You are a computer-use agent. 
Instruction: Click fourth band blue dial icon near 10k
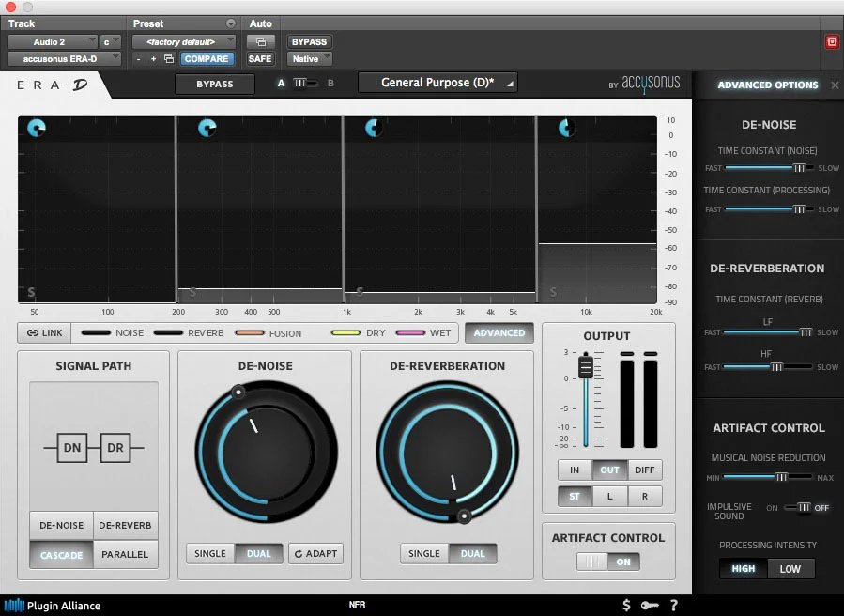(566, 128)
